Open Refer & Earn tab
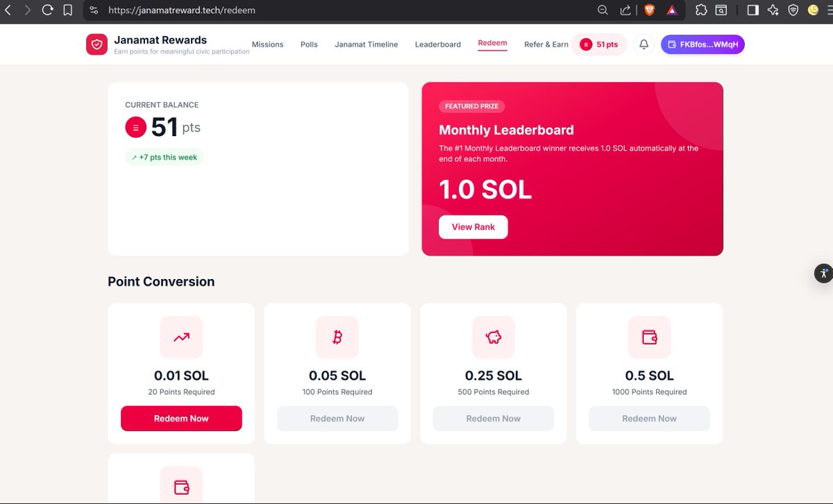Viewport: 833px width, 504px height. click(546, 44)
